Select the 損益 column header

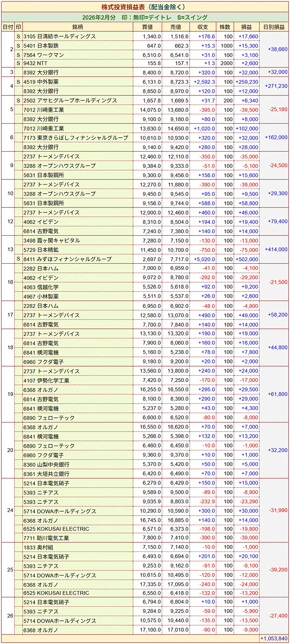coord(246,27)
